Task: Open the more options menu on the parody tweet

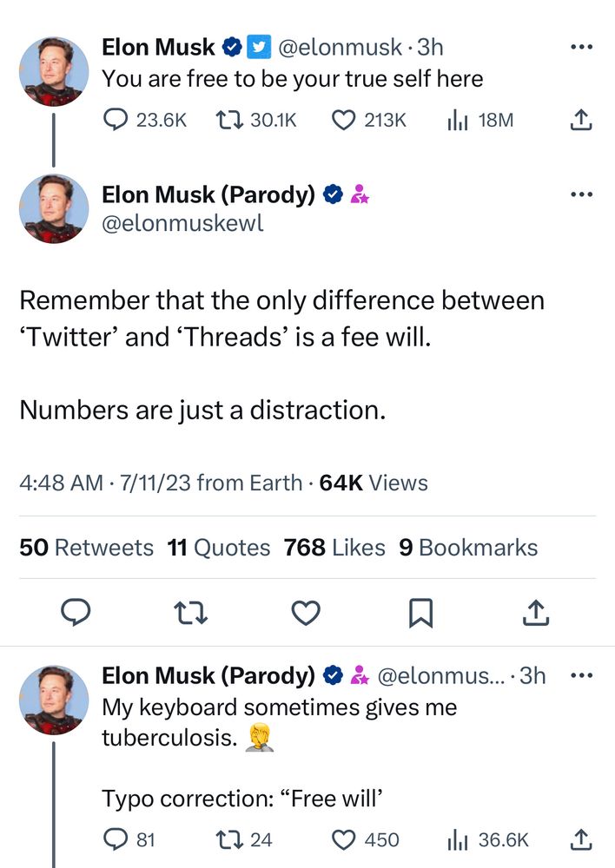Action: pos(580,194)
